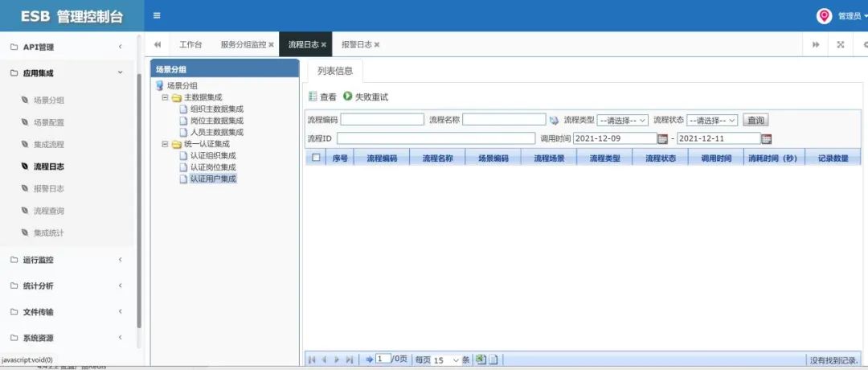
Task: Click the Excel export icon
Action: coord(481,360)
